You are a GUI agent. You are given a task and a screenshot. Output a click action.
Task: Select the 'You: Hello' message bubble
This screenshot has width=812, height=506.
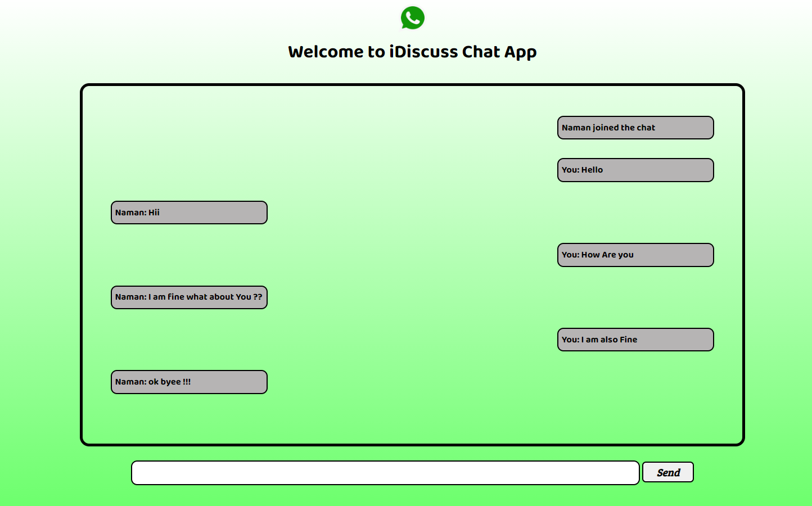click(x=635, y=170)
